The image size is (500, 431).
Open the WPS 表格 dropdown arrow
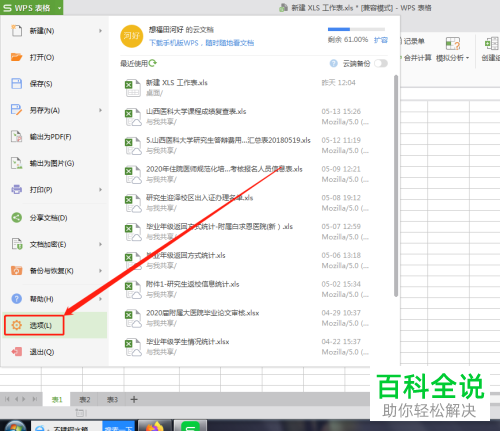coord(59,8)
